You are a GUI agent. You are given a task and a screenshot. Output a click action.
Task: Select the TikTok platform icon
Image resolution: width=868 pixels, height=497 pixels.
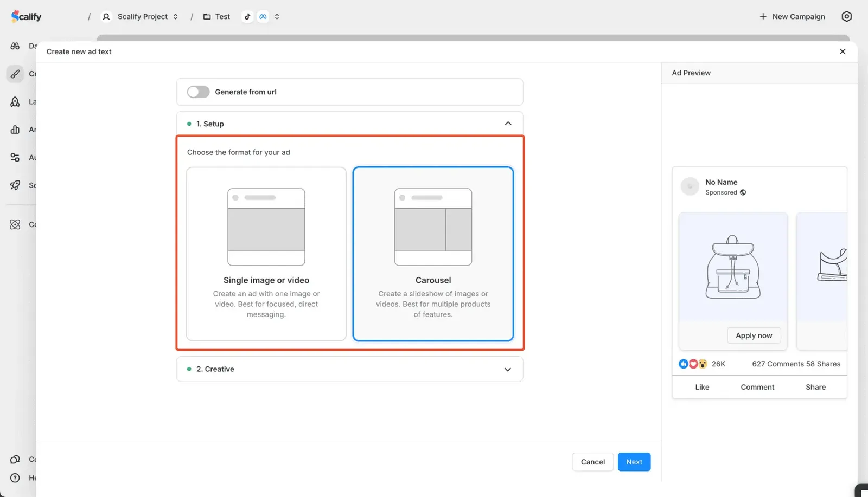(247, 16)
